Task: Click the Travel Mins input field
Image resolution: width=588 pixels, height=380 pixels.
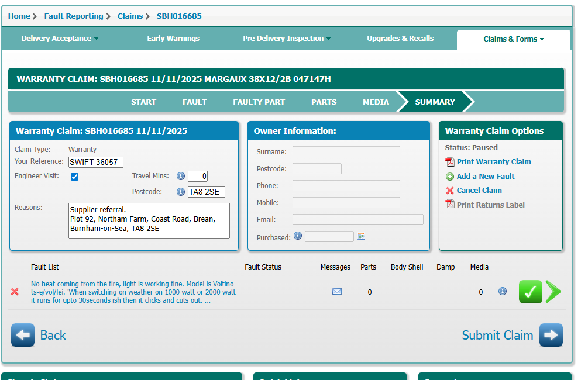Action: click(198, 176)
